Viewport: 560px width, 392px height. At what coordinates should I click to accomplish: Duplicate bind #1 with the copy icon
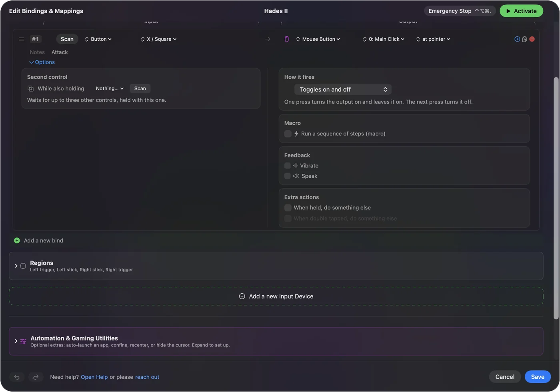click(x=524, y=39)
